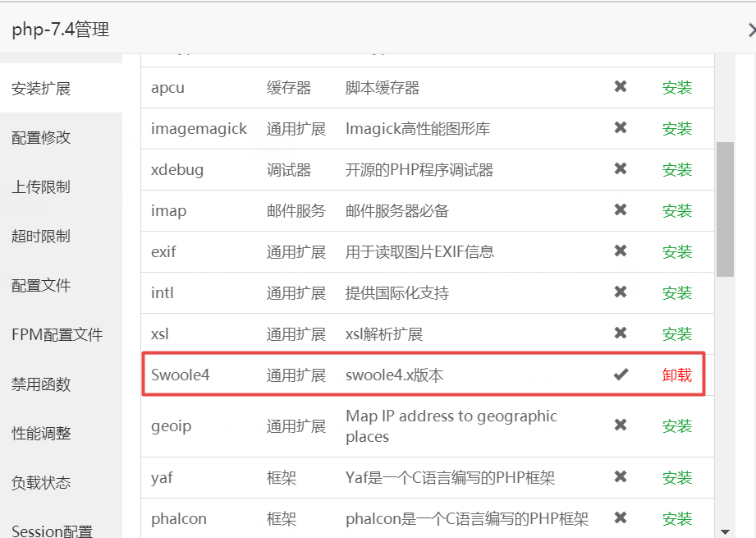Click the cross icon beside phalcon
The image size is (756, 538).
[621, 518]
